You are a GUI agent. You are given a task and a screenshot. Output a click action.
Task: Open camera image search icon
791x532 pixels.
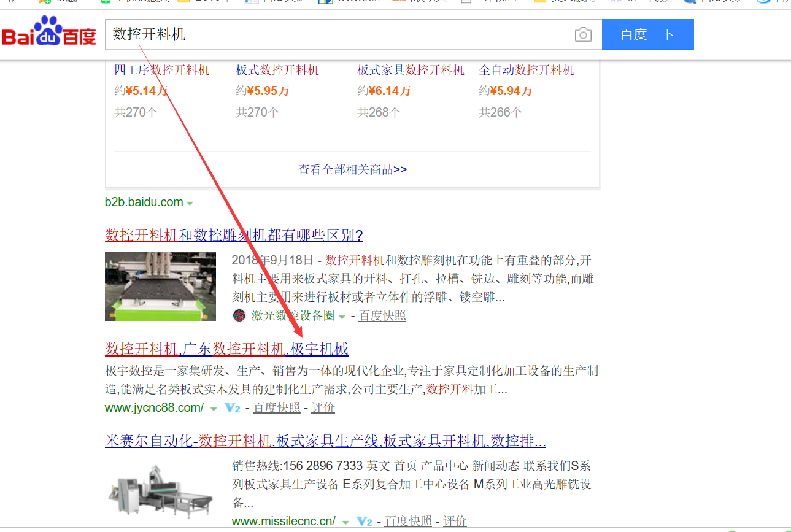[x=583, y=34]
